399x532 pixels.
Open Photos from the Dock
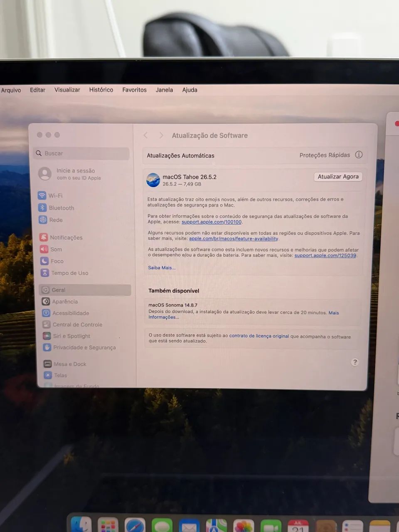coord(244,526)
